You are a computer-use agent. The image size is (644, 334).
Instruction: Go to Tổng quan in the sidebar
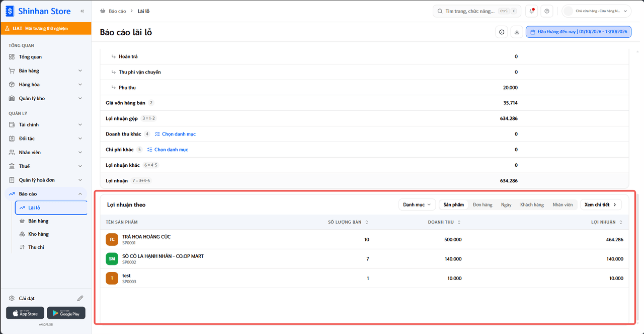(x=46, y=57)
